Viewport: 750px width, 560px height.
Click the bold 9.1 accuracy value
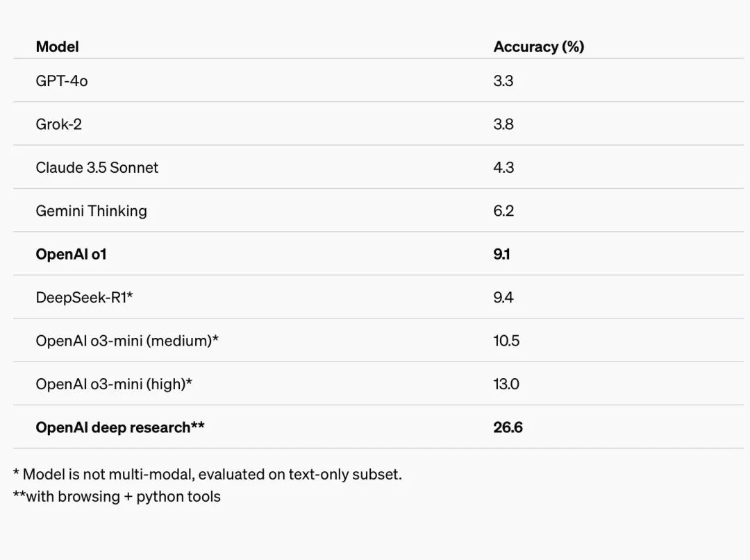(501, 254)
